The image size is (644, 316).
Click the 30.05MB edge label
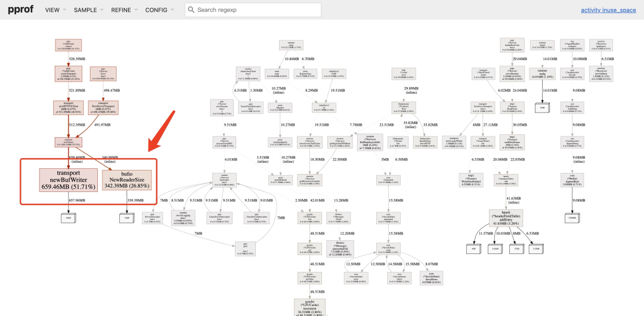[x=519, y=125]
